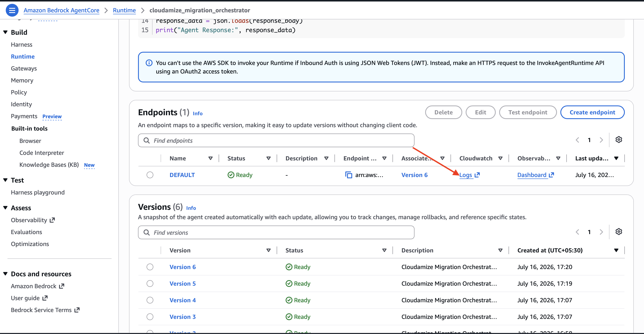Sort endpoints by Name column arrow
Viewport: 644px width, 334px height.
pyautogui.click(x=211, y=158)
